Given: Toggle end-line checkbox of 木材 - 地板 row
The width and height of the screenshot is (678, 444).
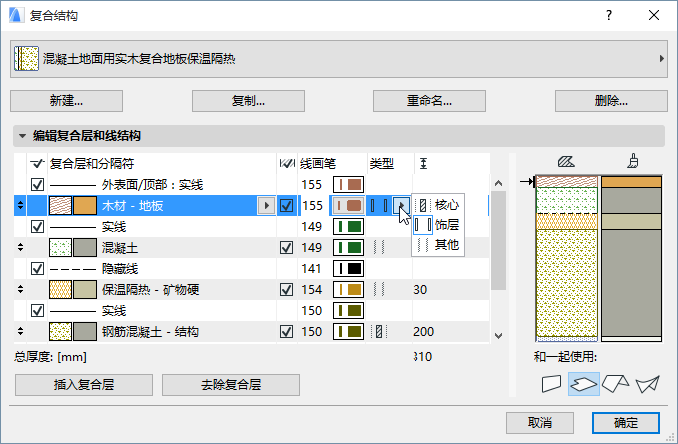Looking at the screenshot, I should pyautogui.click(x=287, y=205).
